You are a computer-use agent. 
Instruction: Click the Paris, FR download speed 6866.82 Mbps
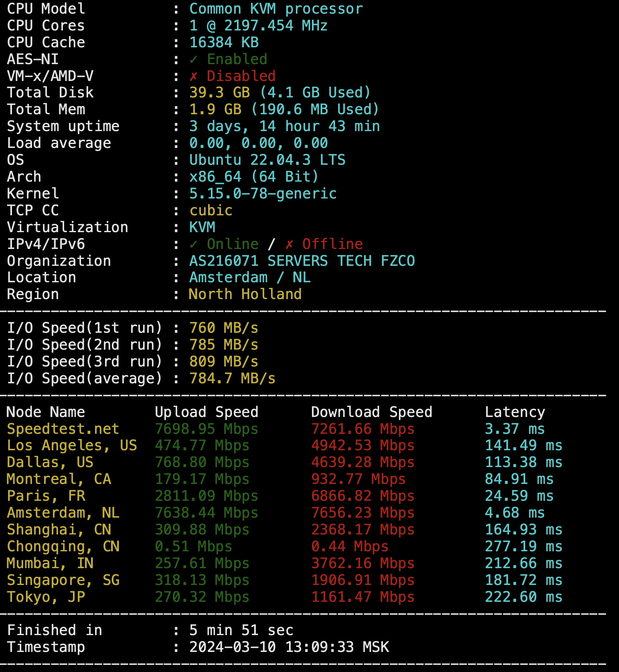(363, 496)
